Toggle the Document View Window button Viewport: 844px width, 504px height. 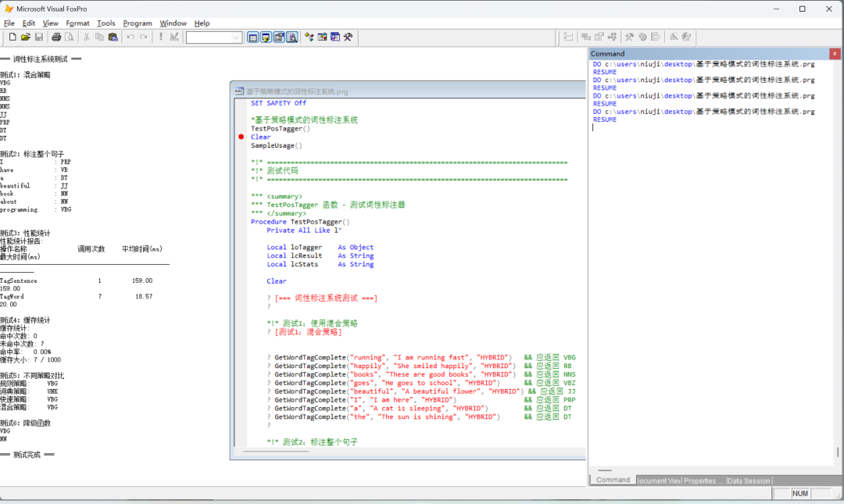pos(291,37)
